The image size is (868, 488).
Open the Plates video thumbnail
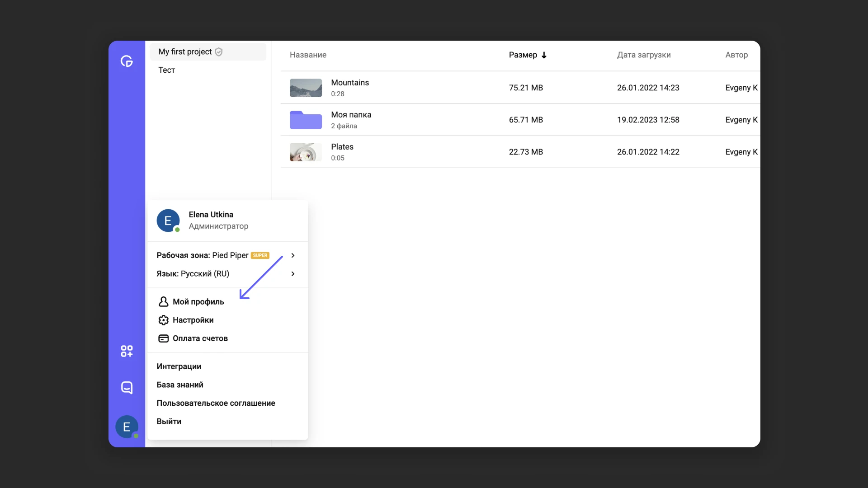click(306, 152)
